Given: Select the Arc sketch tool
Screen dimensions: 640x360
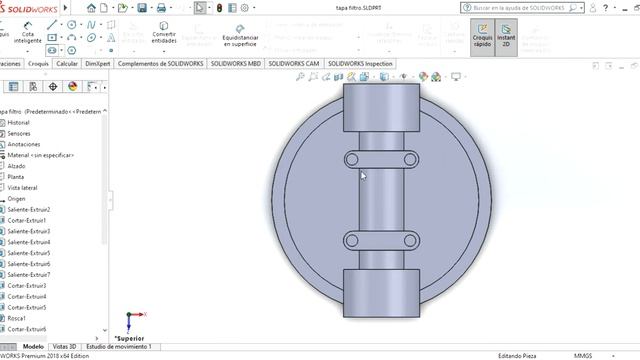Looking at the screenshot, I should click(x=71, y=38).
